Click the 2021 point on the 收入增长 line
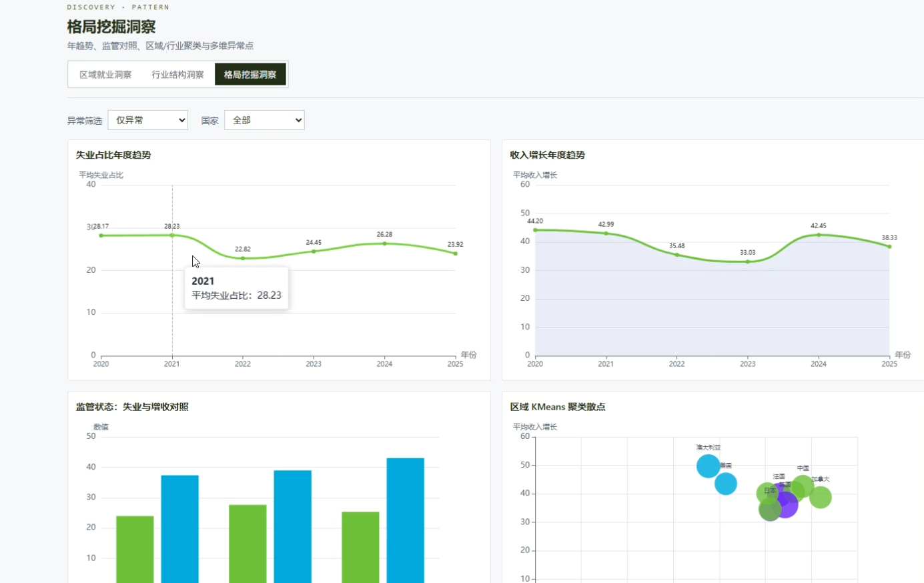924x583 pixels. tap(606, 233)
